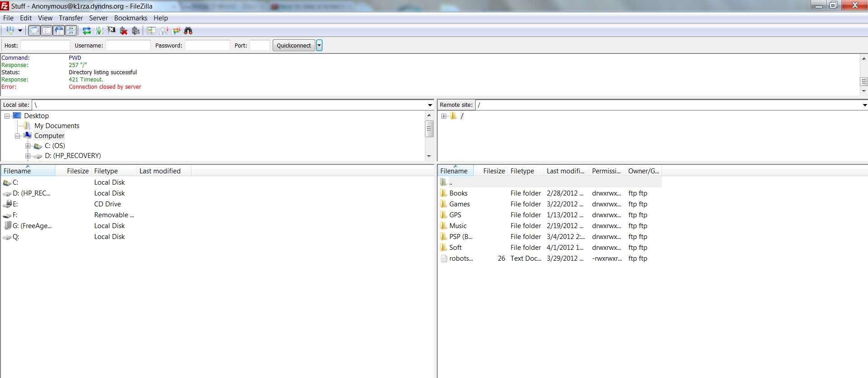Refresh the file and folder lists
Viewport: 868px width, 378px height.
(x=87, y=30)
